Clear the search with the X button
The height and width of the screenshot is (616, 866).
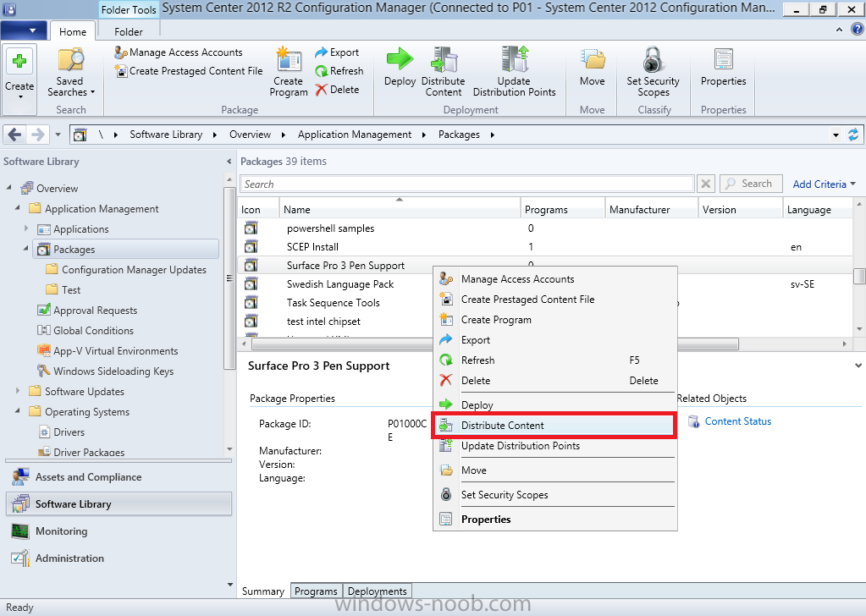[705, 184]
